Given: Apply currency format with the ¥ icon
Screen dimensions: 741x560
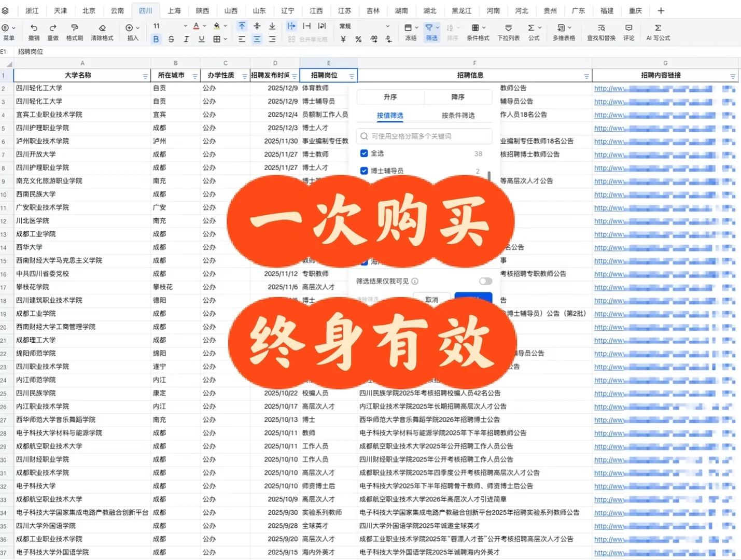Looking at the screenshot, I should tap(342, 38).
